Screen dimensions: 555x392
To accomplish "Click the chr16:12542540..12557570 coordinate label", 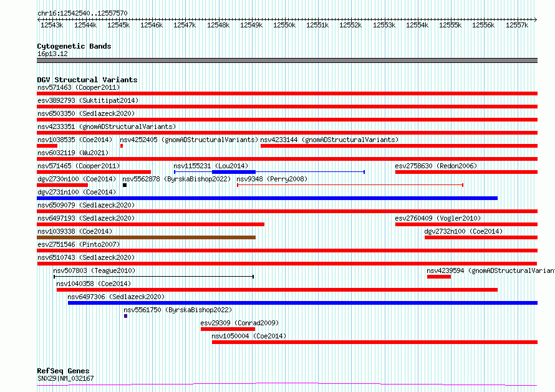I will [x=82, y=13].
